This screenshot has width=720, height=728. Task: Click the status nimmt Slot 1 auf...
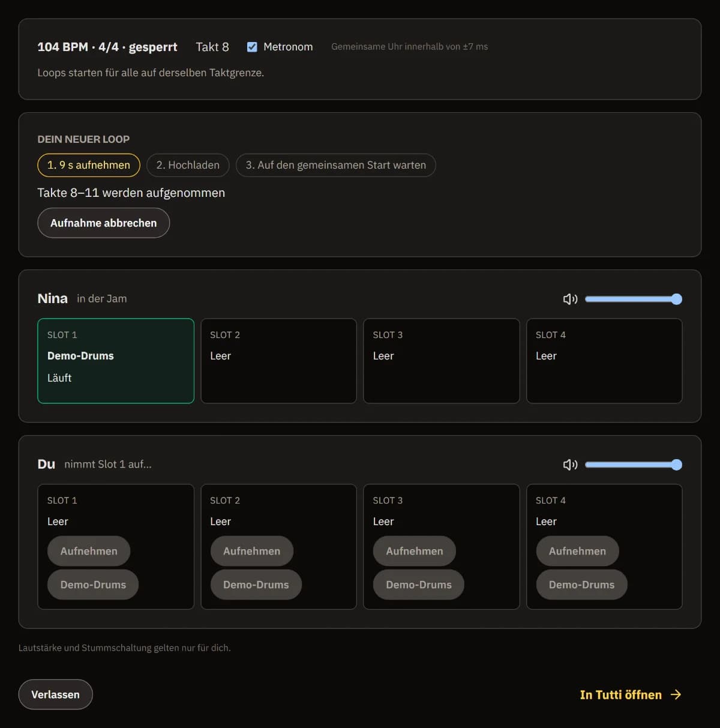pyautogui.click(x=108, y=465)
